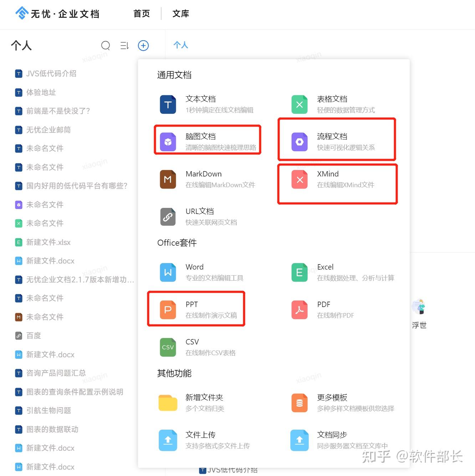Open 国内好用的低代码平台有哪些? document
The image size is (475, 476).
pos(77,186)
